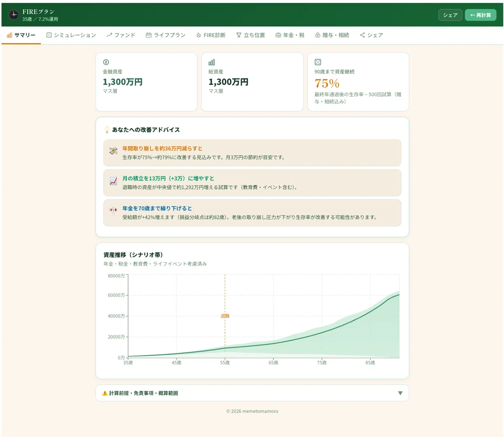This screenshot has height=437, width=504.
Task: Open the シェア tab in navigation
Action: coord(371,35)
